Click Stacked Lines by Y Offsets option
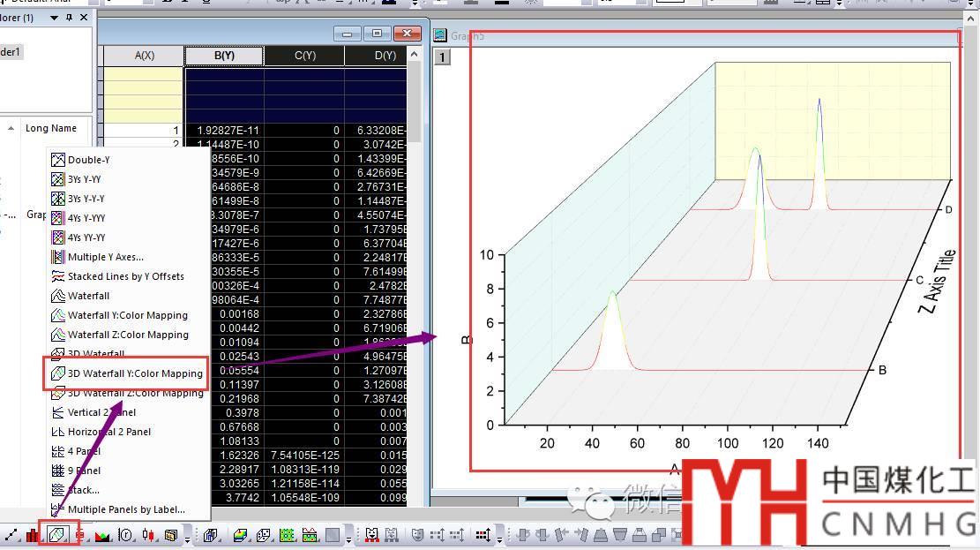This screenshot has width=980, height=550. [125, 276]
